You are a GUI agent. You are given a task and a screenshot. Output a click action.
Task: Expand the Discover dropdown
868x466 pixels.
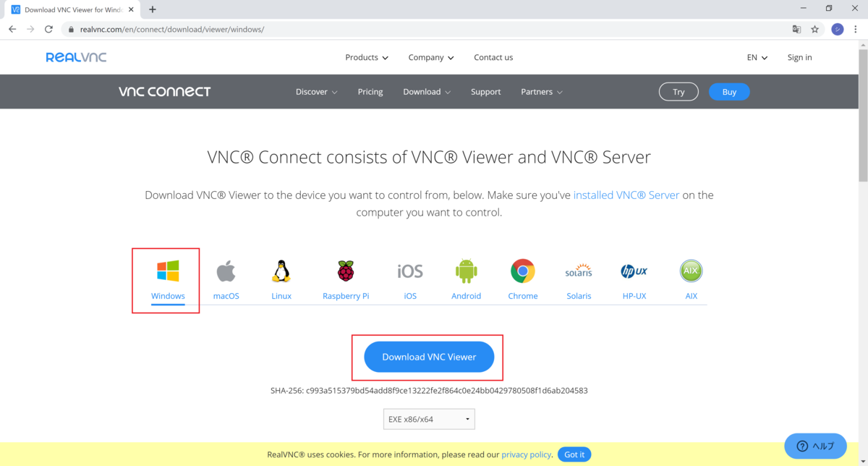click(317, 92)
